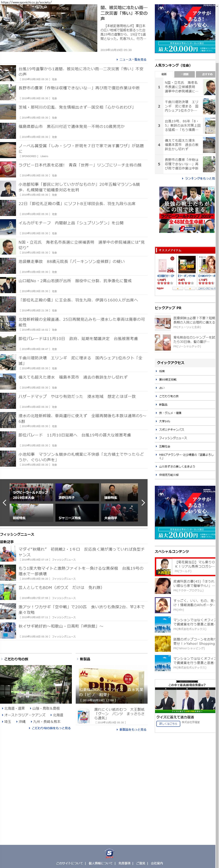Switch ranking to the 一週間 tab
Viewport: 219px width, 868px height.
point(184,74)
